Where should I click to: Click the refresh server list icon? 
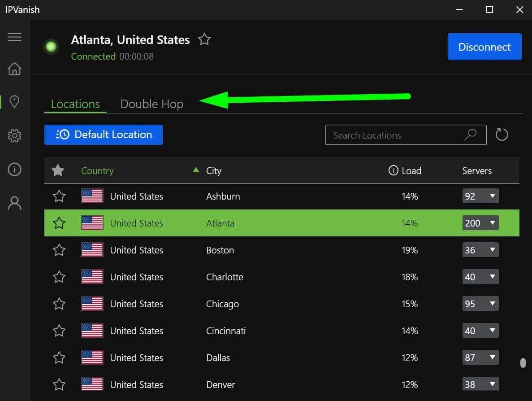tap(502, 135)
